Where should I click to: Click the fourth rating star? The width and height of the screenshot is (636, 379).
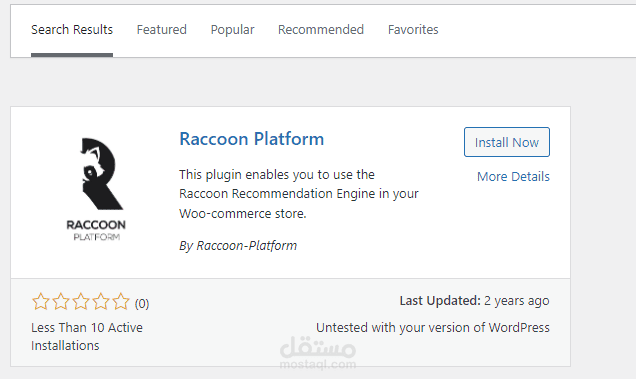[101, 301]
